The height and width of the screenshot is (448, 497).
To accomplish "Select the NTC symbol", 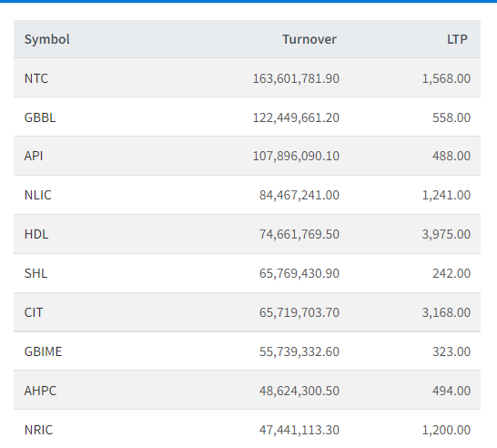I will (x=36, y=78).
